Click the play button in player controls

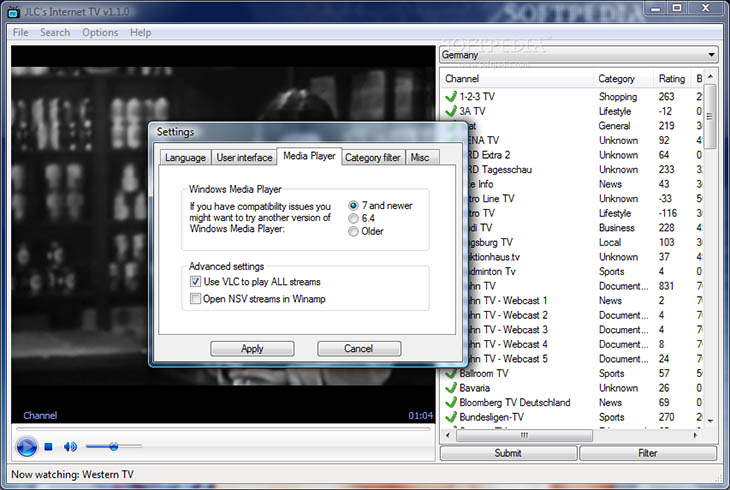[27, 447]
